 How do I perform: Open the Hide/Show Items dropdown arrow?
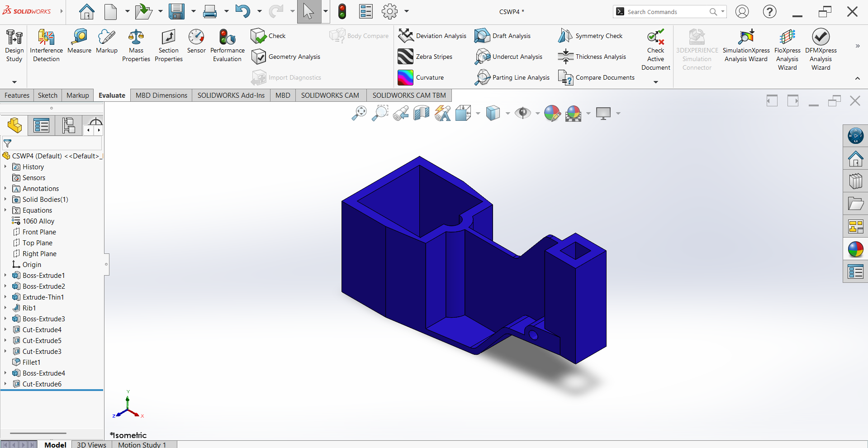[x=537, y=113]
